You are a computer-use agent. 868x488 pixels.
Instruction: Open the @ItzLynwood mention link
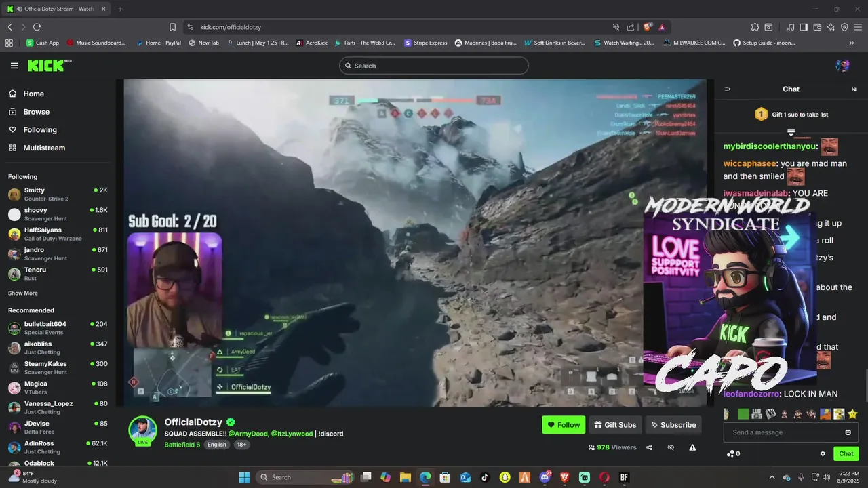[x=293, y=434]
